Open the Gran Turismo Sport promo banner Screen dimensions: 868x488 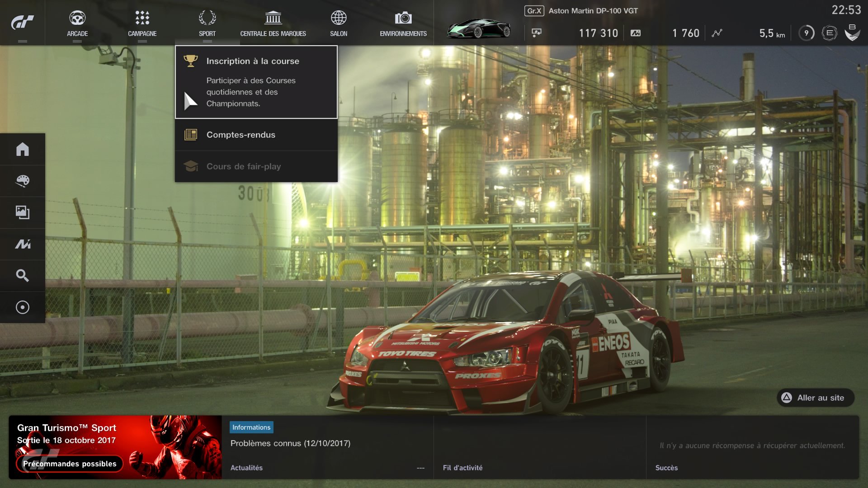[x=115, y=447]
